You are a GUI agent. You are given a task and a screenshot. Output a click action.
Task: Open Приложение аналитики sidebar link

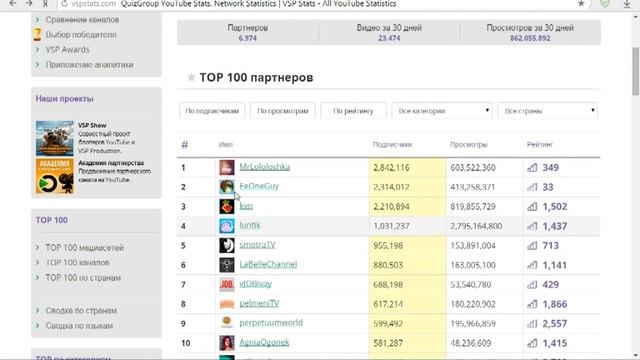(89, 64)
